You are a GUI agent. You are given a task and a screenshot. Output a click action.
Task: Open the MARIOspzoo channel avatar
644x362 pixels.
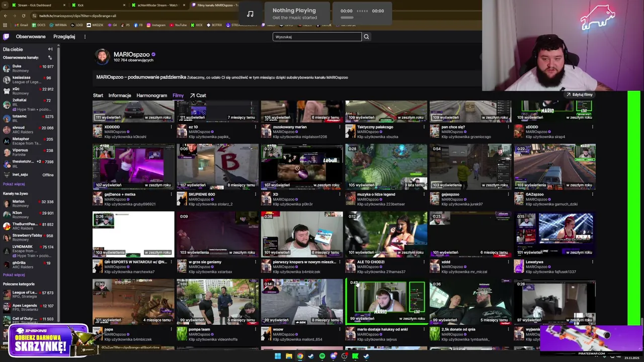coord(102,57)
